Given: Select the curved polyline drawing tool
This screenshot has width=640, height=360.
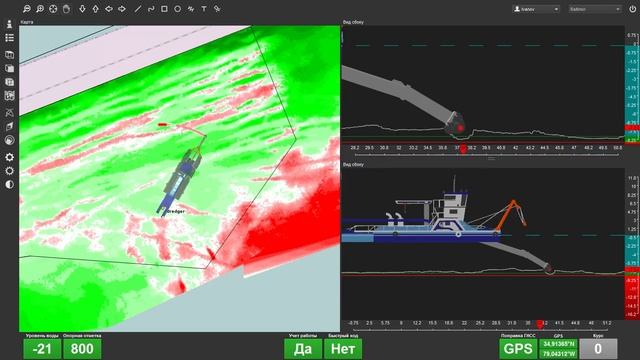Looking at the screenshot, I should click(151, 9).
